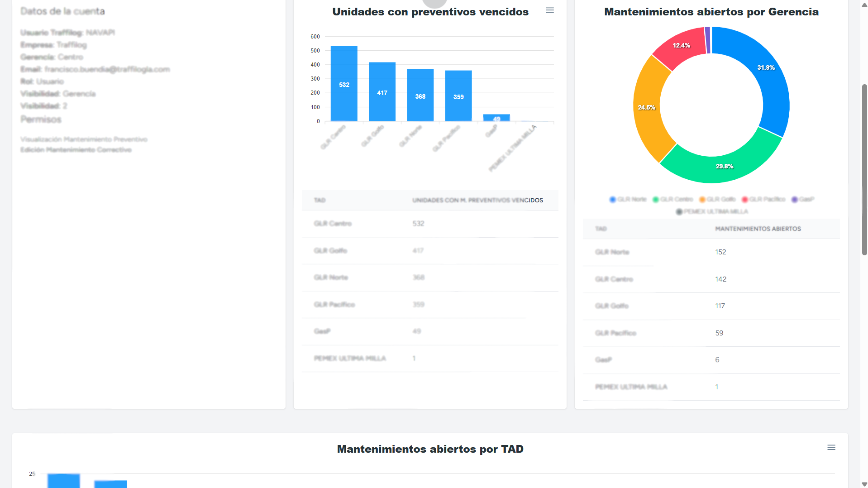Select the bar labeled 417
868x488 pixels.
click(382, 92)
